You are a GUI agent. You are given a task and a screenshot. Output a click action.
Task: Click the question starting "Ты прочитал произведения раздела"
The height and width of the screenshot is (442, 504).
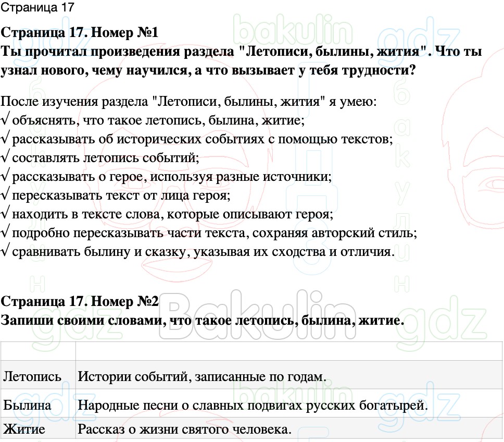[x=241, y=61]
